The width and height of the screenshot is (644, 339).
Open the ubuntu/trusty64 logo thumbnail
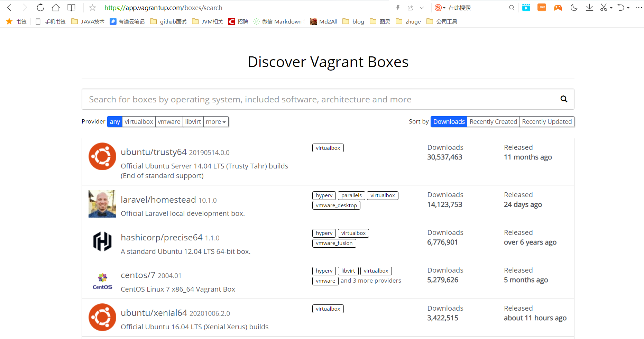tap(102, 156)
